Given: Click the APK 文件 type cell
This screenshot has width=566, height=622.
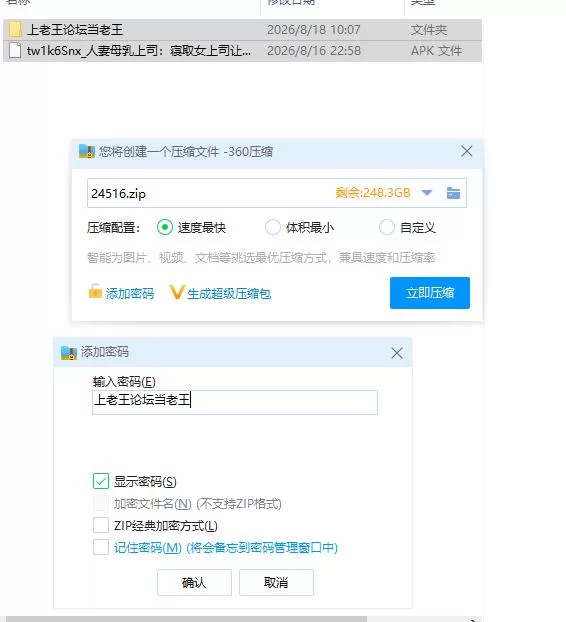Looking at the screenshot, I should click(x=436, y=51).
